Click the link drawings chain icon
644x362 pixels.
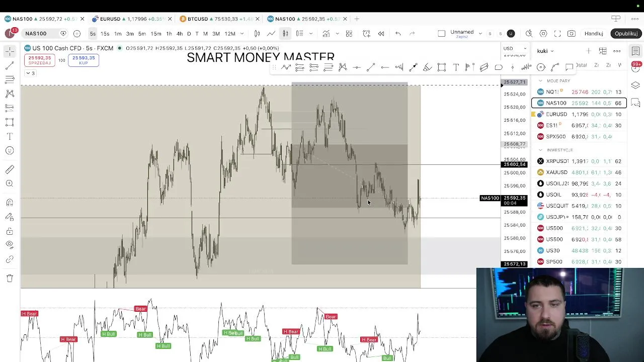pyautogui.click(x=10, y=259)
